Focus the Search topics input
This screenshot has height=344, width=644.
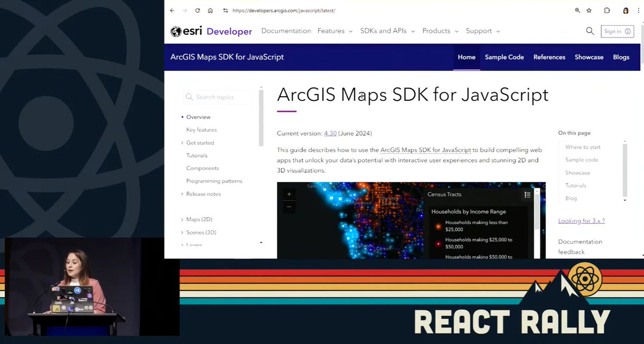tap(217, 97)
